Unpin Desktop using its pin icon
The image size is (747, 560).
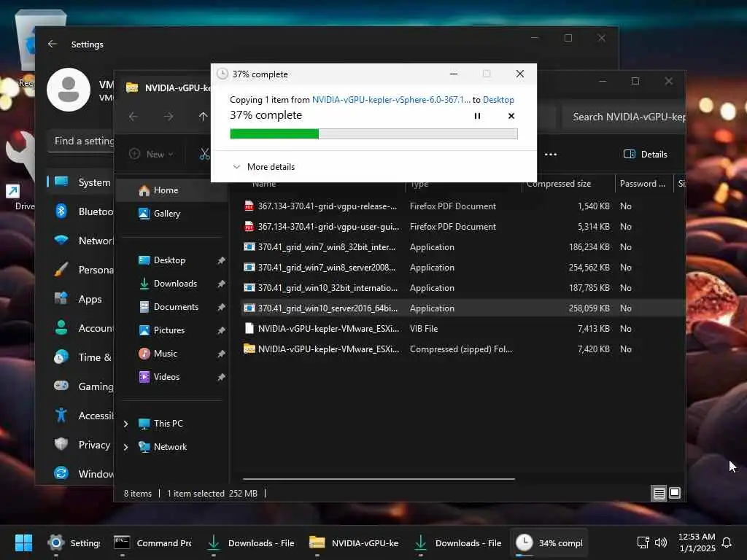221,260
